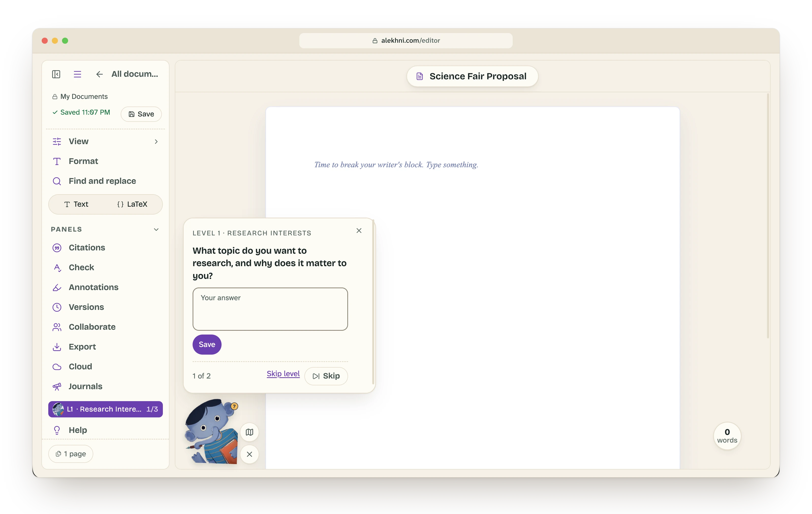Viewport: 812px width, 514px height.
Task: Click the 1 of 2 progress text
Action: [x=201, y=376]
